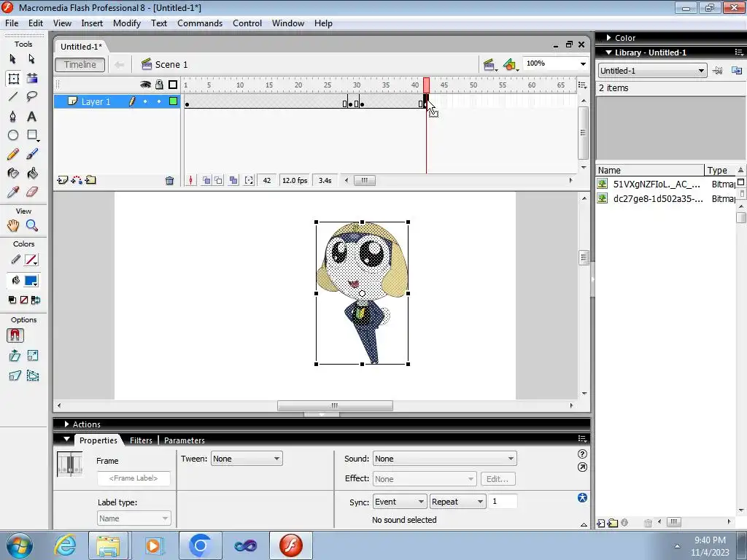The width and height of the screenshot is (747, 560).
Task: Switch to the Filters tab
Action: (141, 440)
